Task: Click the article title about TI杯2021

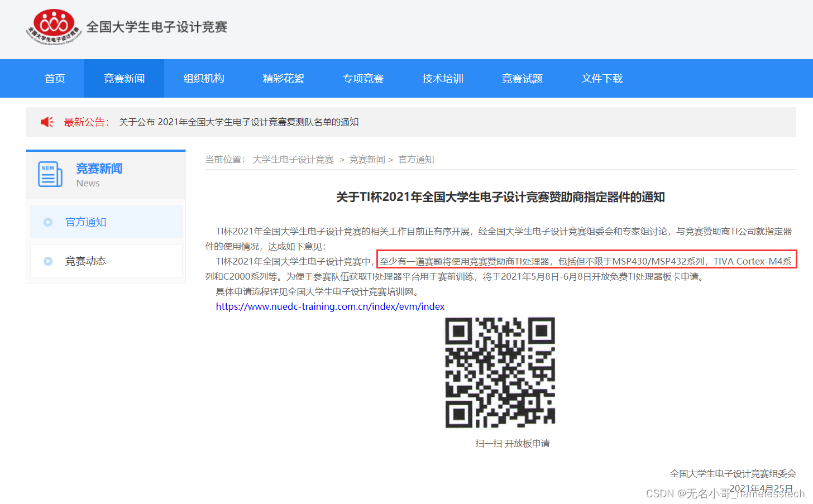Action: coord(500,197)
